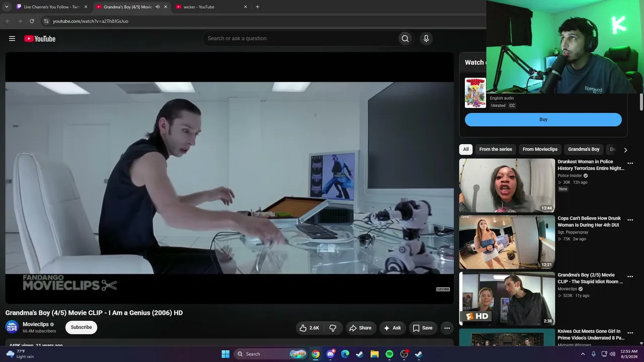The width and height of the screenshot is (644, 362).
Task: Dislike the video with the thumbs-down
Action: (333, 328)
